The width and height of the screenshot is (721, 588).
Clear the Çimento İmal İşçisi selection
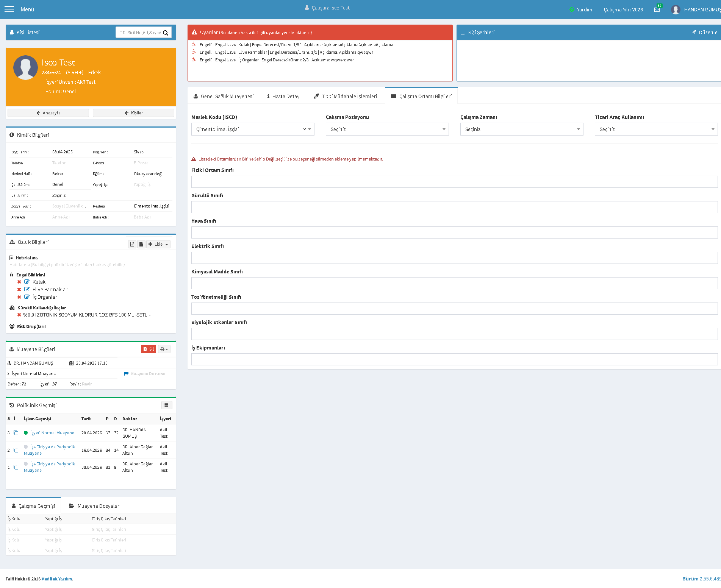pyautogui.click(x=304, y=129)
